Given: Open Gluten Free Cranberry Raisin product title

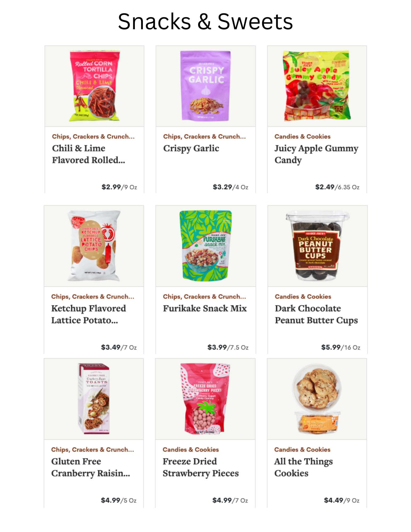Looking at the screenshot, I should 90,467.
